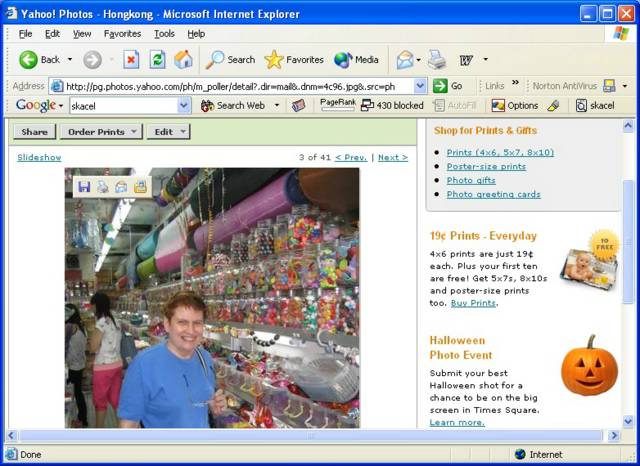Open the Search magnifier toolbar button
Image resolution: width=640 pixels, height=466 pixels.
coord(230,60)
